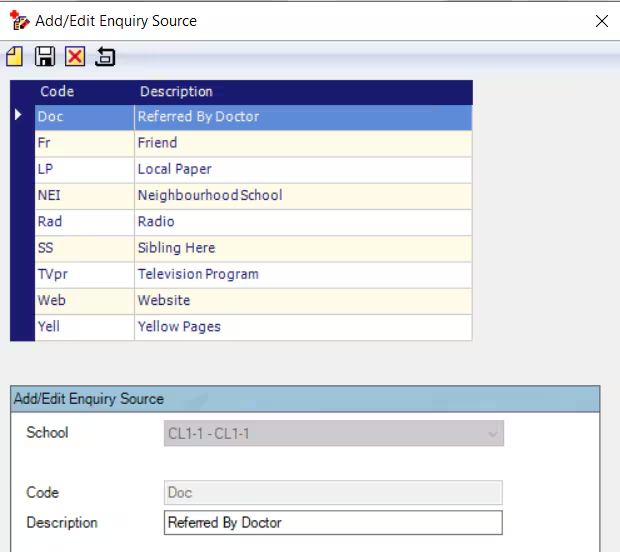Click the red X delete icon
This screenshot has height=552, width=620.
point(75,57)
